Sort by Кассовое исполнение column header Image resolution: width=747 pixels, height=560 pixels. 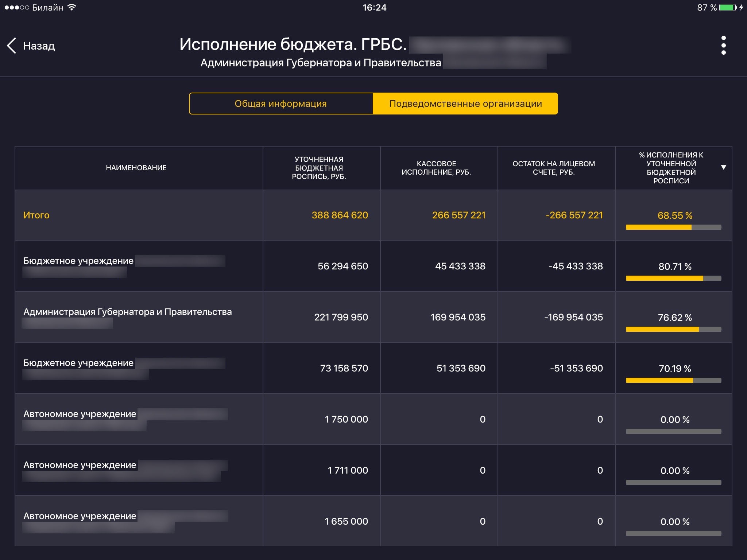click(x=439, y=168)
